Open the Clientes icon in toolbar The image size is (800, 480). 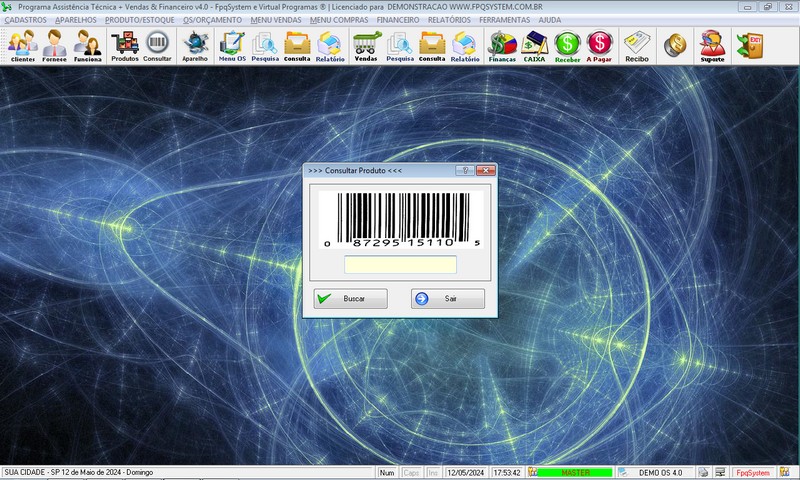[22, 45]
